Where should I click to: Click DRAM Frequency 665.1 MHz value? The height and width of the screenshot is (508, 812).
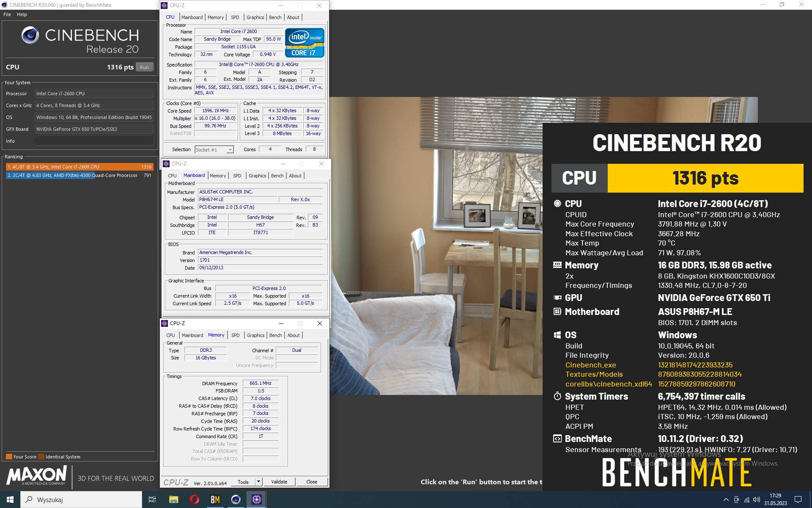click(x=261, y=383)
